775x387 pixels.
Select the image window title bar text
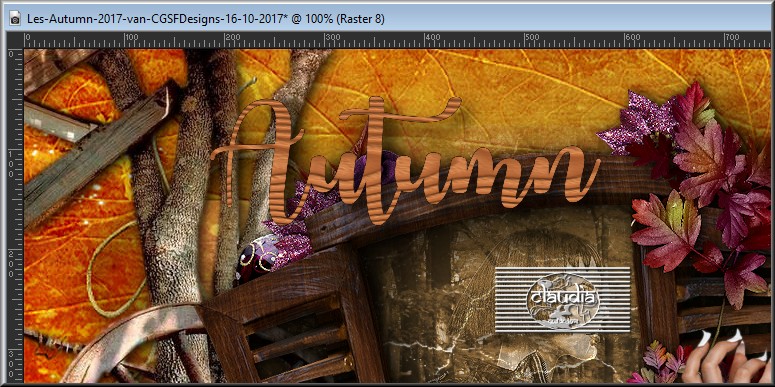coord(206,19)
